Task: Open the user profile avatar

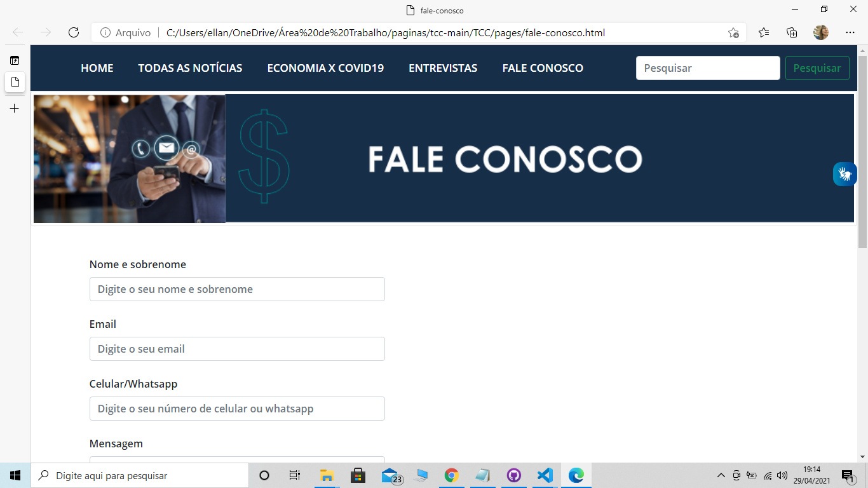Action: [x=821, y=32]
